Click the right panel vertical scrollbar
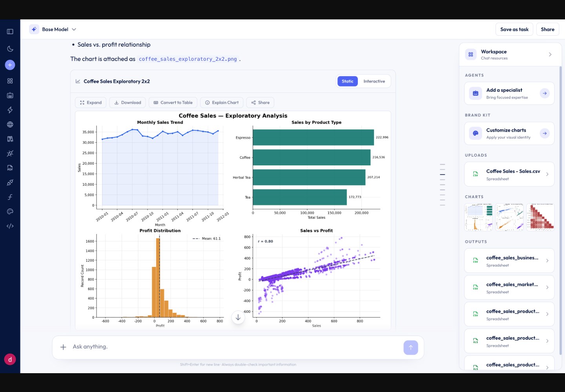 (561, 211)
